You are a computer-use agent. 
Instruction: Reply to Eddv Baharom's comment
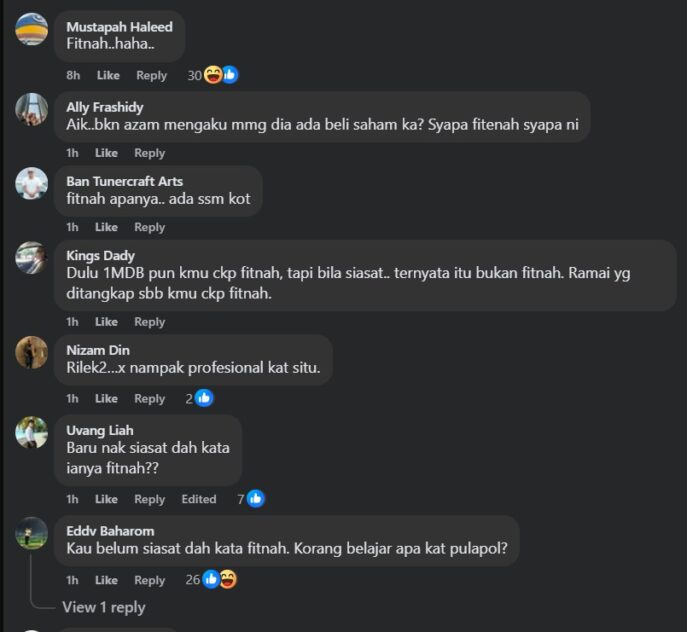click(150, 580)
